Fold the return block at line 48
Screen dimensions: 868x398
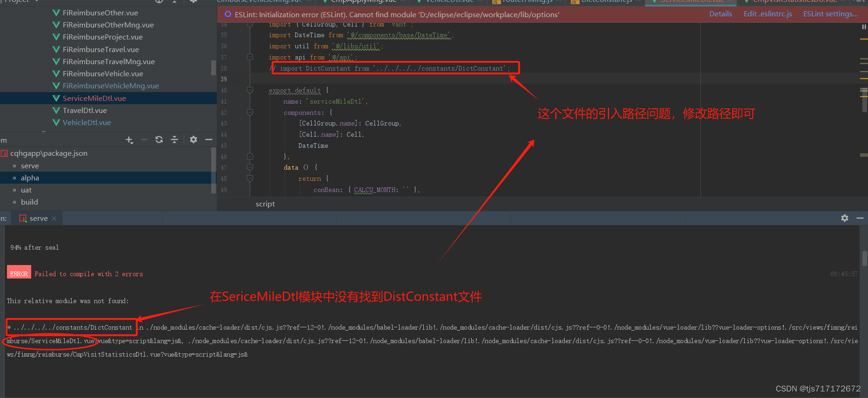point(250,179)
